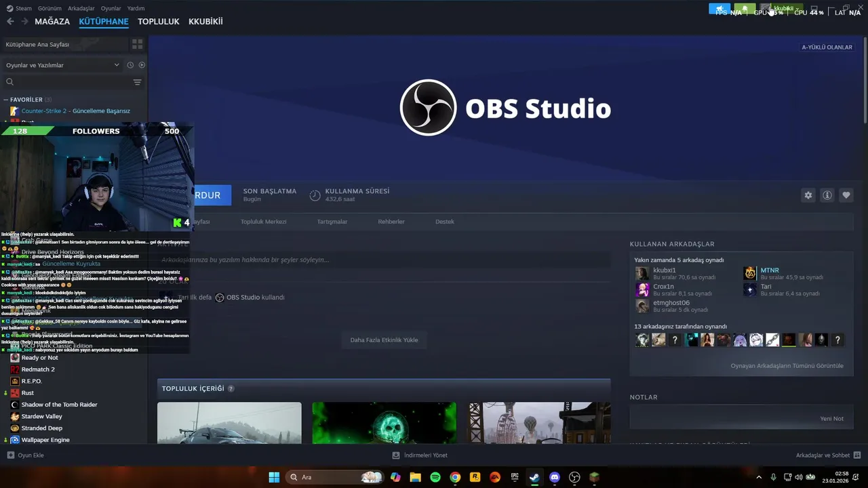Open friend MTNR's profile
This screenshot has width=868, height=488.
(770, 270)
